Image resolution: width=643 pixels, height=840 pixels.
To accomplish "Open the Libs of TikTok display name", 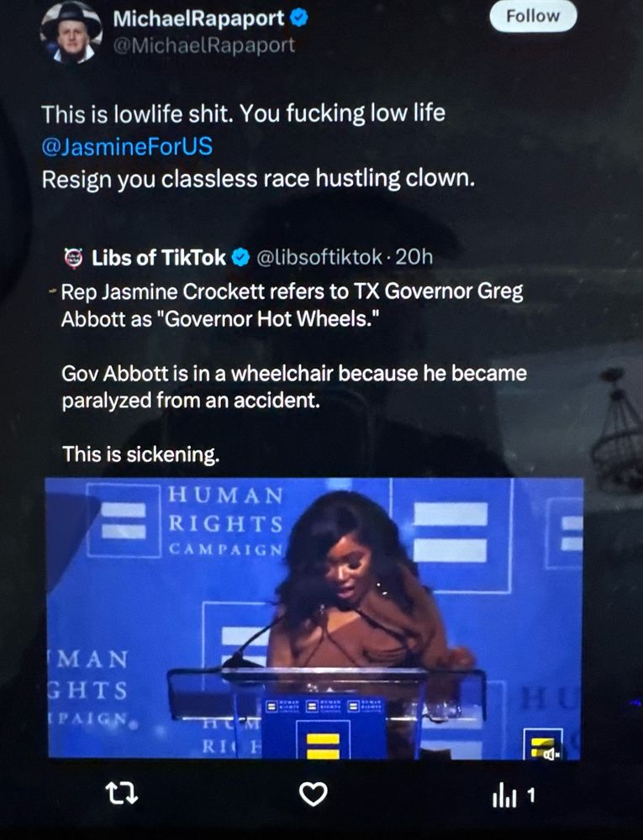I will pos(159,258).
